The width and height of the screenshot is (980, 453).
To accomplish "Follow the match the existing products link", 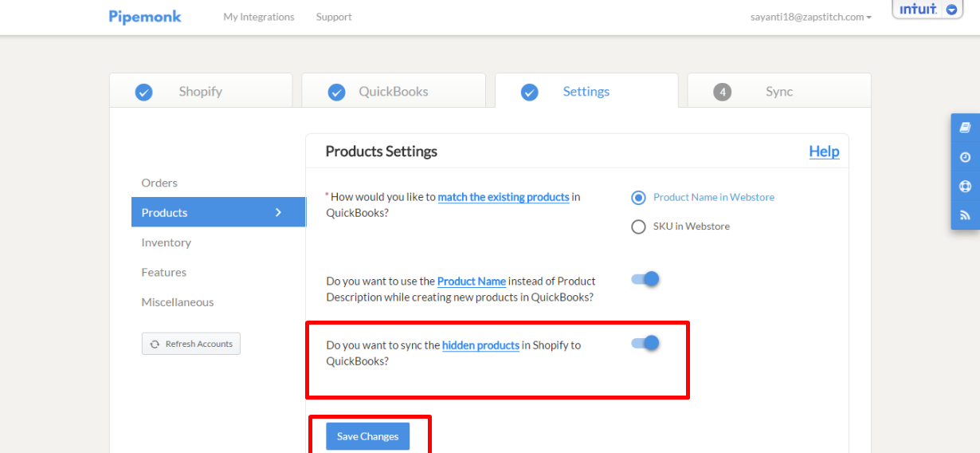I will [x=504, y=197].
